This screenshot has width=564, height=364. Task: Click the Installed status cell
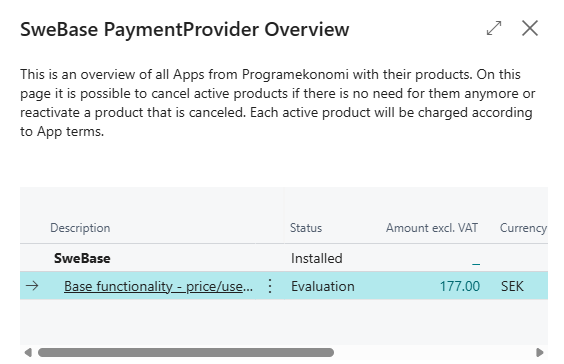[x=317, y=258]
